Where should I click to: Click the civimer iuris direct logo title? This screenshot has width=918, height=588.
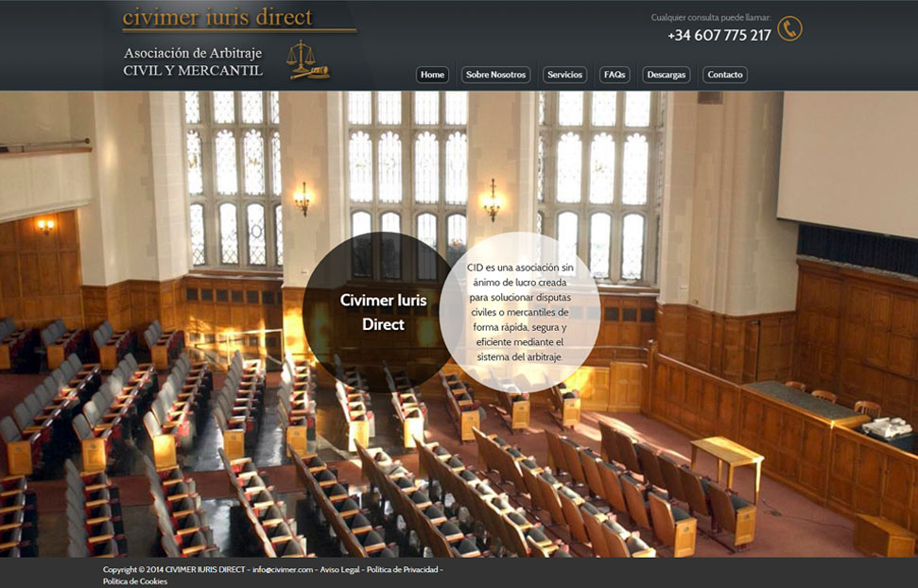(217, 18)
